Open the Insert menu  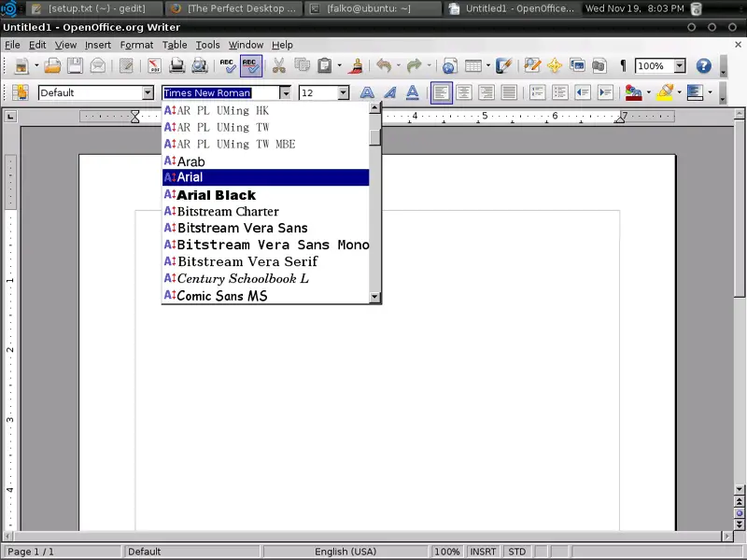coord(98,45)
